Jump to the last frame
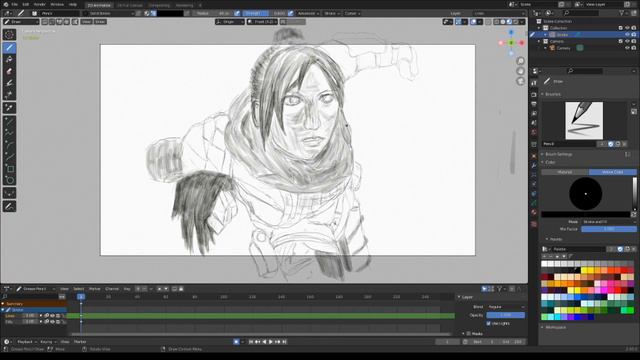The height and width of the screenshot is (360, 640). (x=284, y=342)
